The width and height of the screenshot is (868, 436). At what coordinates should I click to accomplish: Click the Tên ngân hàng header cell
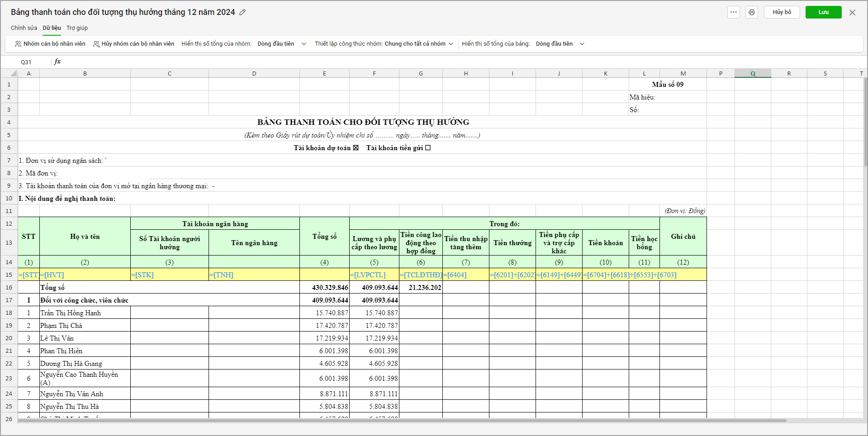coord(254,243)
